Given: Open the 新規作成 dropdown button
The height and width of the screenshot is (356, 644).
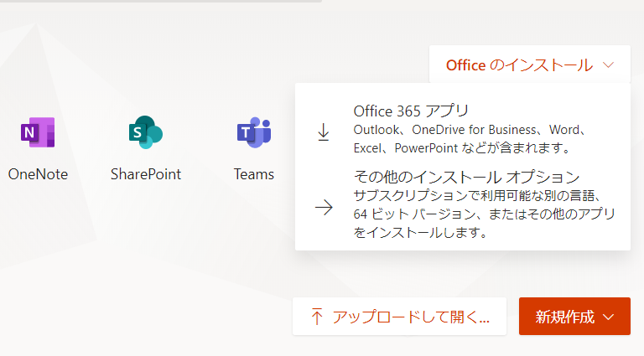Looking at the screenshot, I should pos(574,317).
